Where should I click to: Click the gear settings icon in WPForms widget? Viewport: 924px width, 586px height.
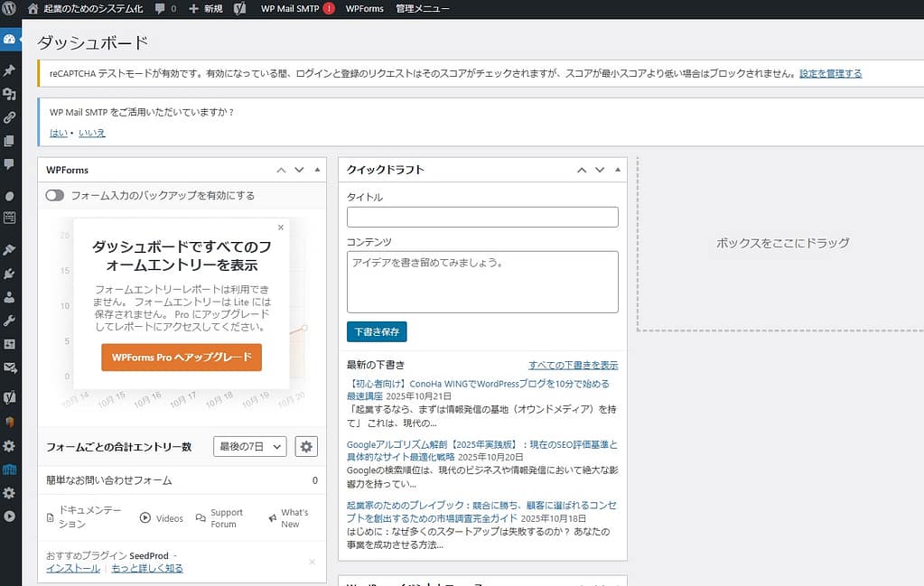pyautogui.click(x=306, y=446)
